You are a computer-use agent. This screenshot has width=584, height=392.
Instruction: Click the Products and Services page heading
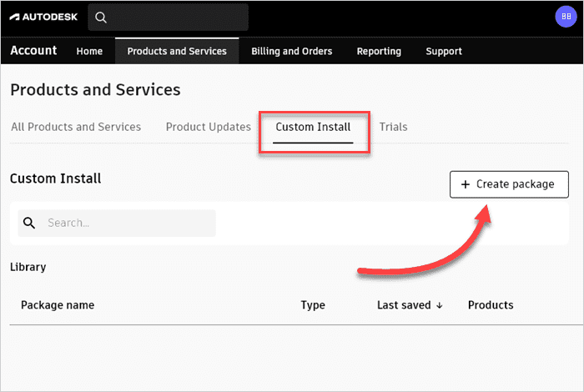[95, 90]
